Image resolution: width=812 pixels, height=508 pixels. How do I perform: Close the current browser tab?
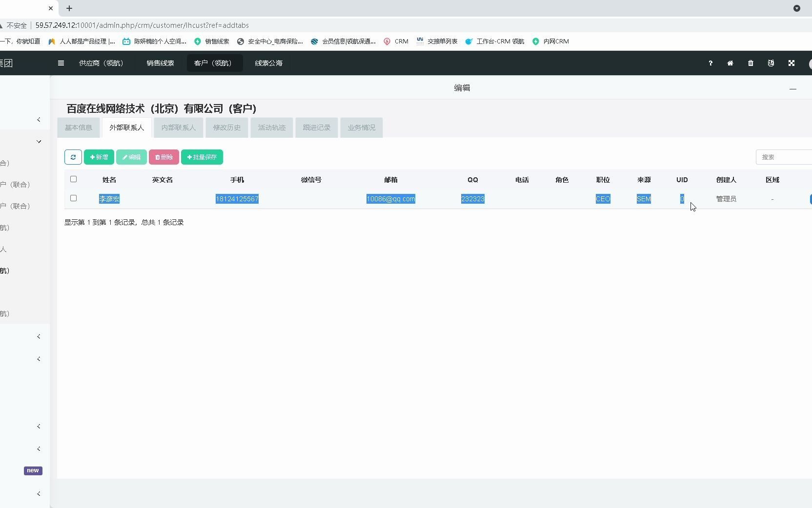[x=51, y=8]
